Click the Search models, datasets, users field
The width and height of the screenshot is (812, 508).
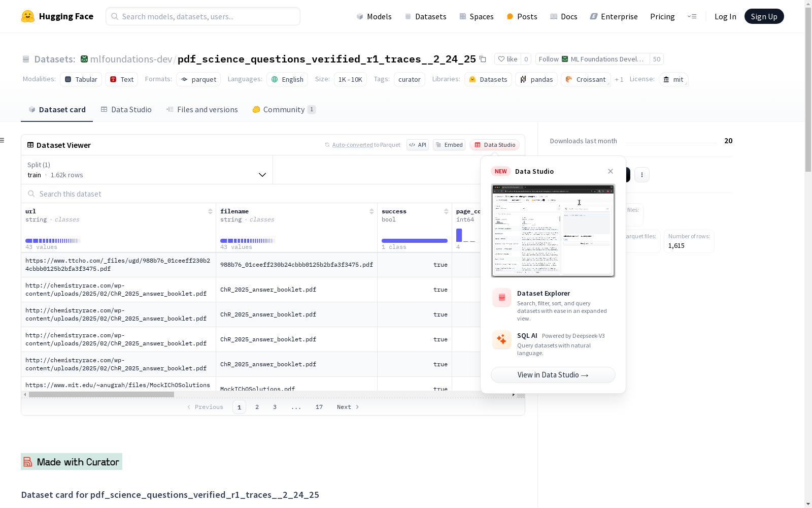point(203,16)
